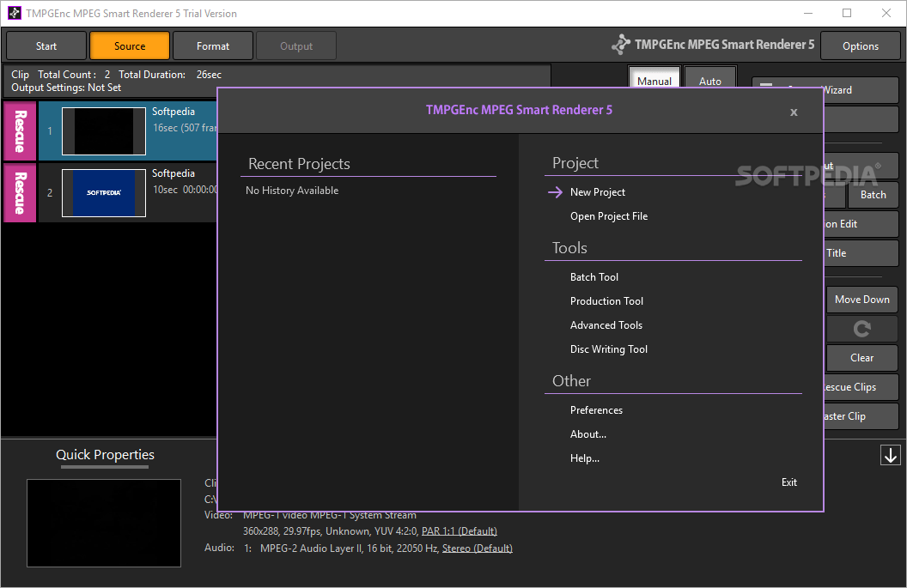Click the Quick Properties heading
This screenshot has height=588, width=907.
[105, 454]
